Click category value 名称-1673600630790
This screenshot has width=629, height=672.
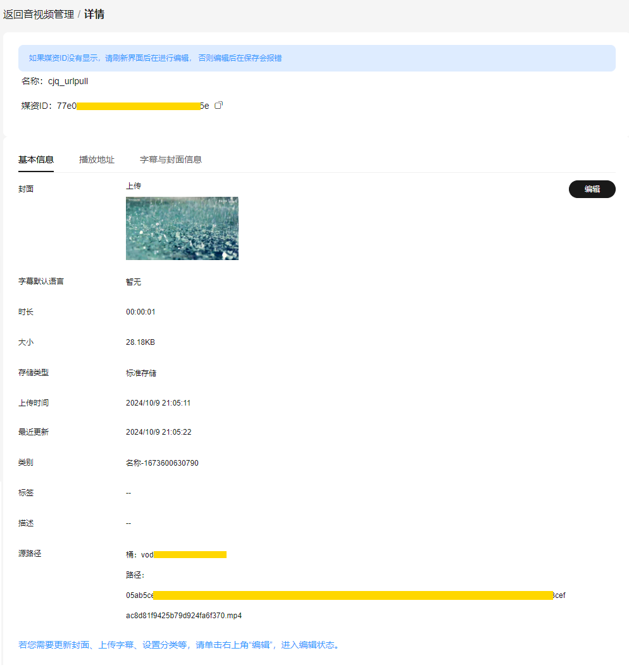pyautogui.click(x=163, y=463)
